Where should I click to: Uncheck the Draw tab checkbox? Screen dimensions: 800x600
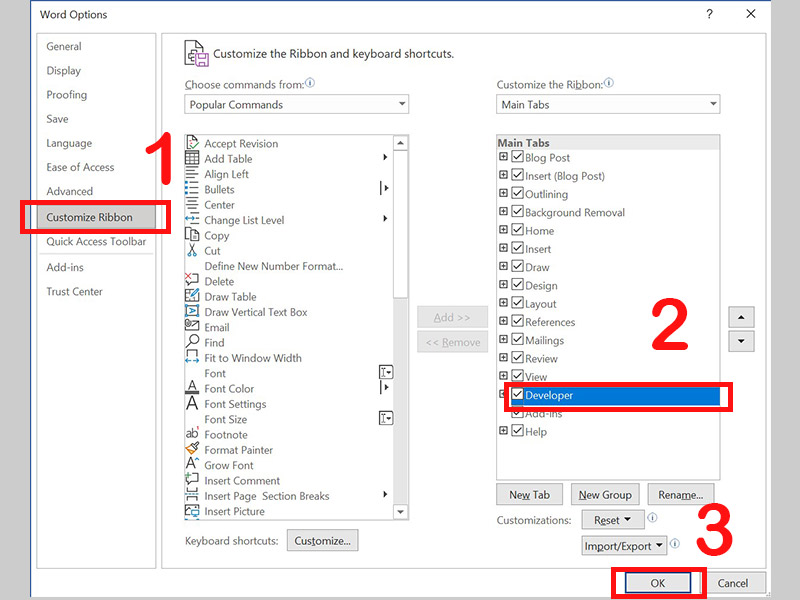click(517, 266)
